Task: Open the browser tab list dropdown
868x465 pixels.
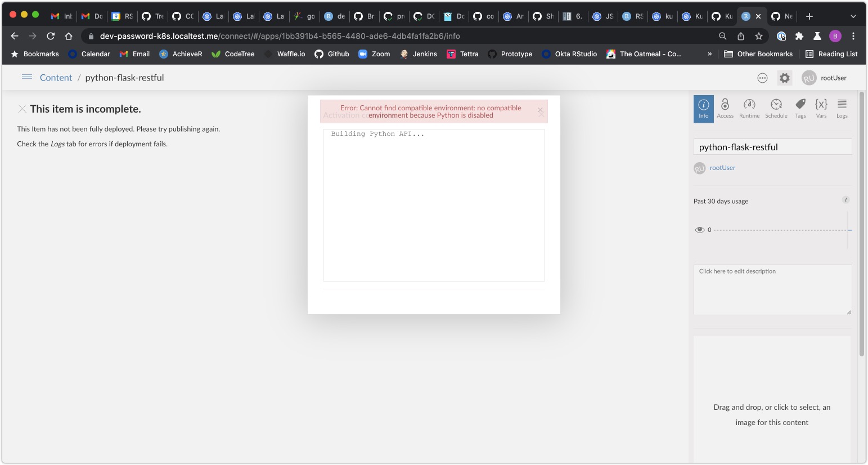Action: click(x=854, y=16)
